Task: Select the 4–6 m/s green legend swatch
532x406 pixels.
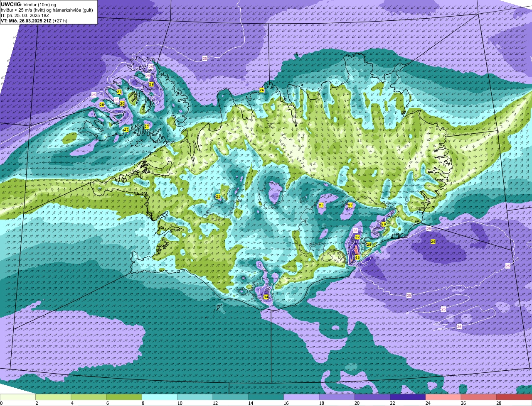Action: tap(89, 397)
